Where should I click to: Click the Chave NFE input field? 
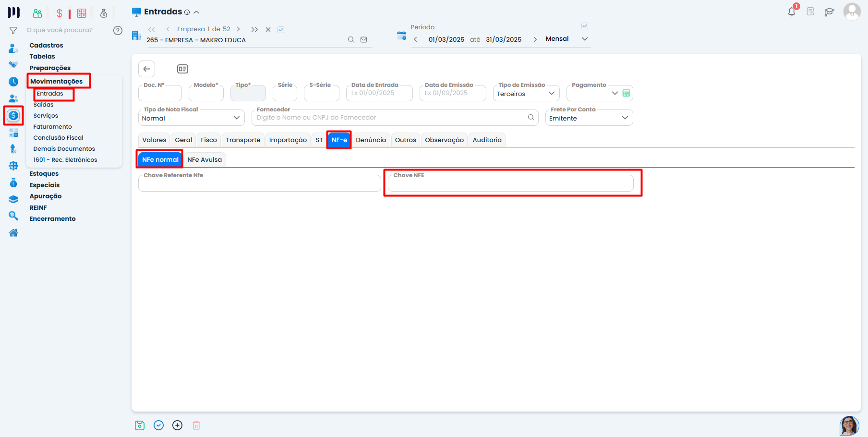point(510,184)
